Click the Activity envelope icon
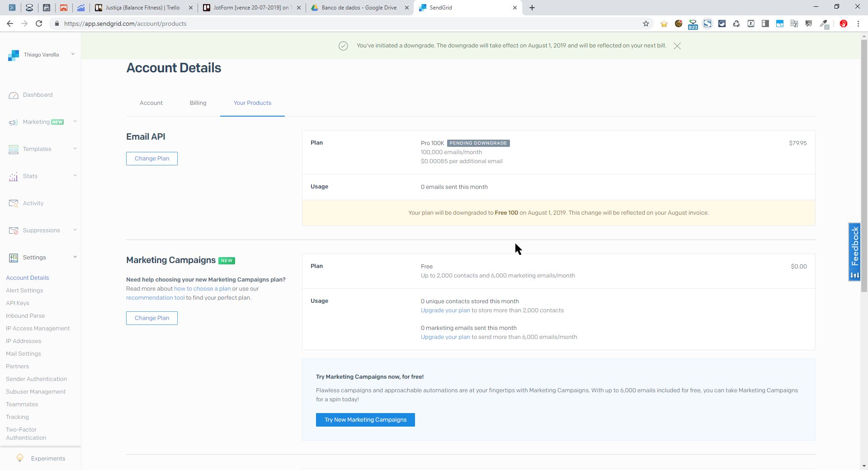868x470 pixels. (x=14, y=204)
